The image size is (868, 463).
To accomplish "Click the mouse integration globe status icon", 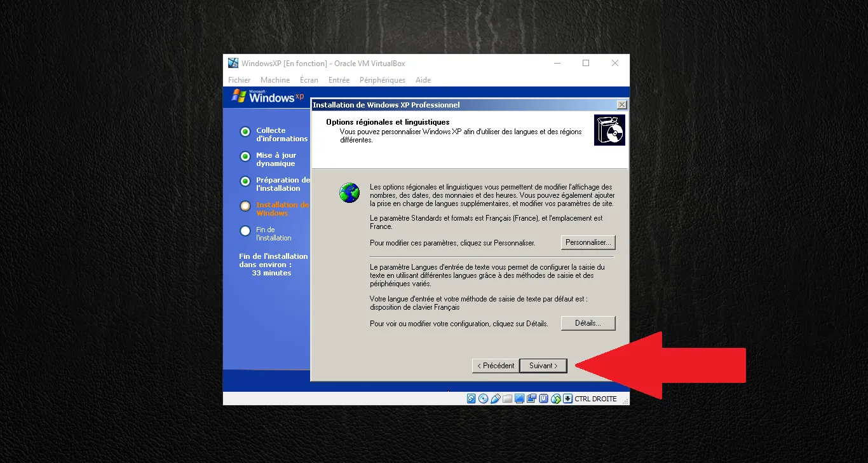I will tap(556, 399).
